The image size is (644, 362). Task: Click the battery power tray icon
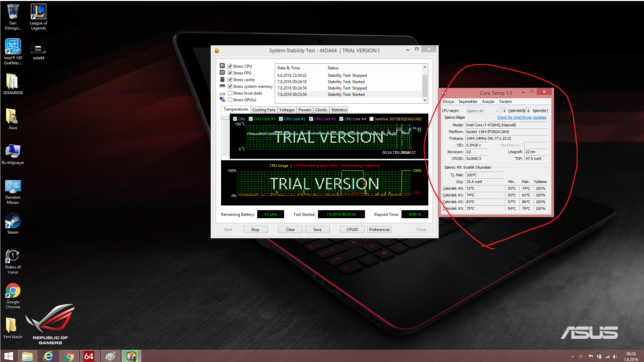point(599,357)
